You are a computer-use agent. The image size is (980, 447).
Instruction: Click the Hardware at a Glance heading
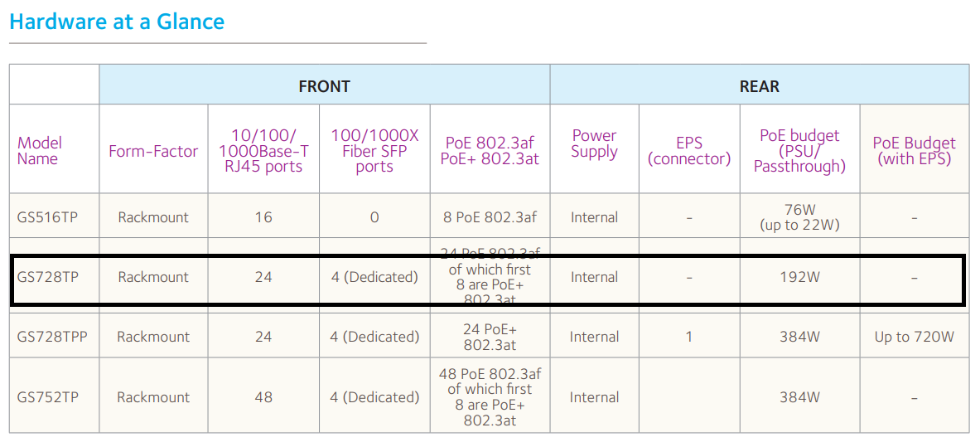pyautogui.click(x=117, y=22)
